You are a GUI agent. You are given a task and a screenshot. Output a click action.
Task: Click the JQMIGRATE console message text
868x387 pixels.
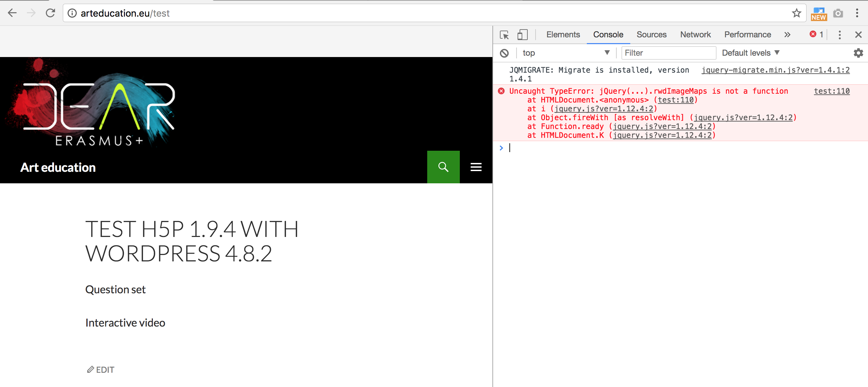(x=599, y=74)
